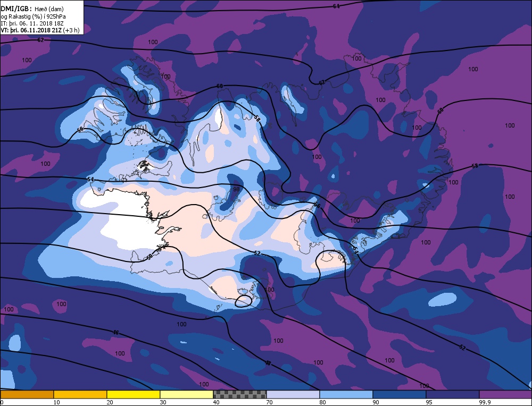Click the '40' legend scale label
The height and width of the screenshot is (406, 532).
[216, 402]
